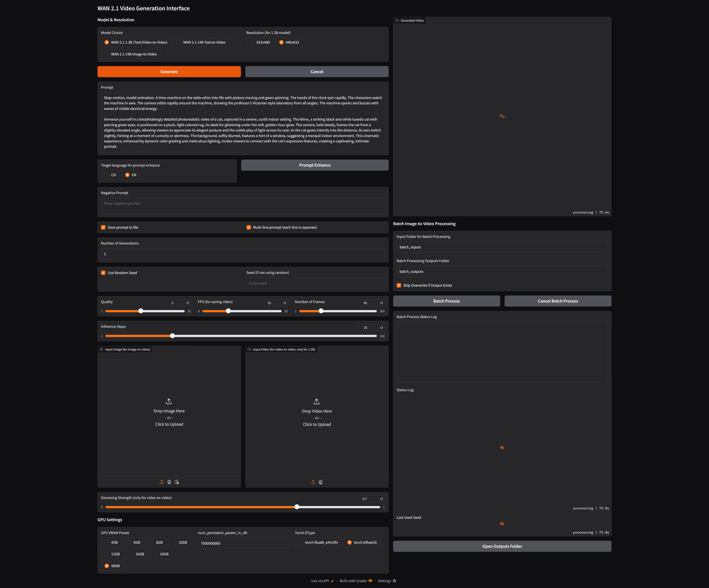Reset the FPS value with its reset icon

(285, 303)
